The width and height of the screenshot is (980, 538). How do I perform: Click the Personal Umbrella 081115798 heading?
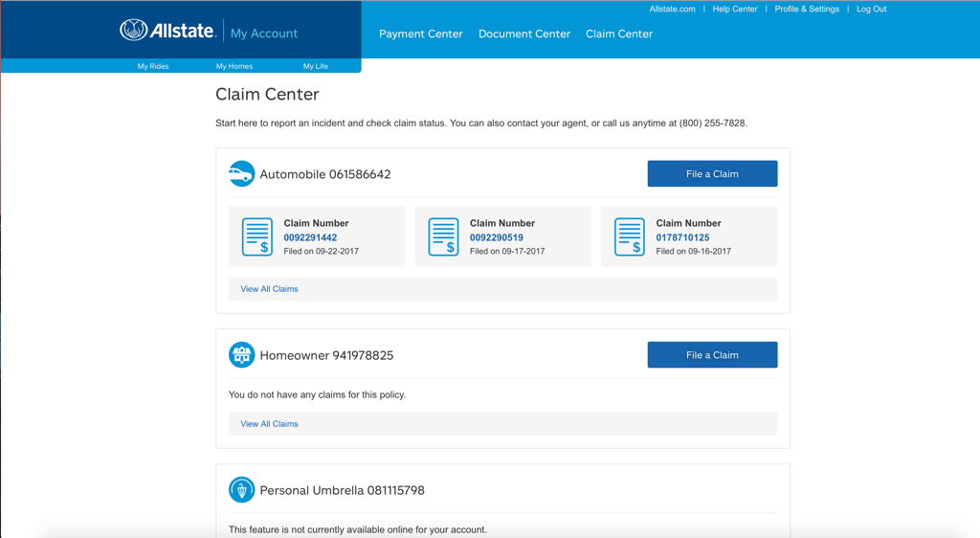[x=342, y=490]
